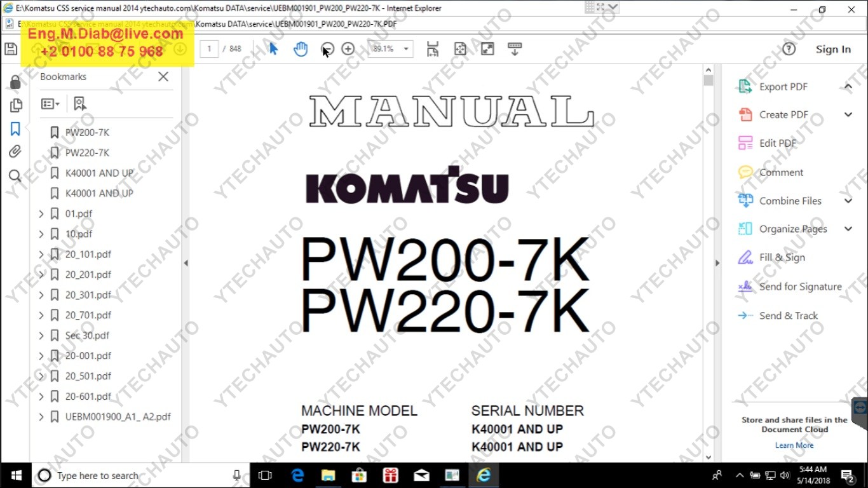
Task: Open the security lock panel icon
Action: [x=15, y=82]
